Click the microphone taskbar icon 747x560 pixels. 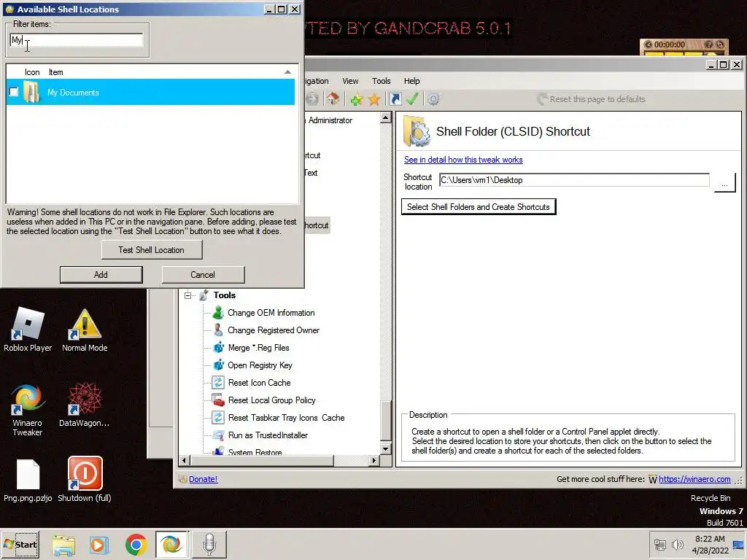tap(209, 544)
